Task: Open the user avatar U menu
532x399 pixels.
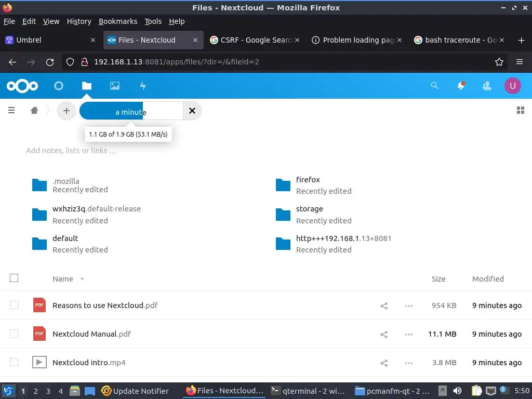Action: point(512,86)
